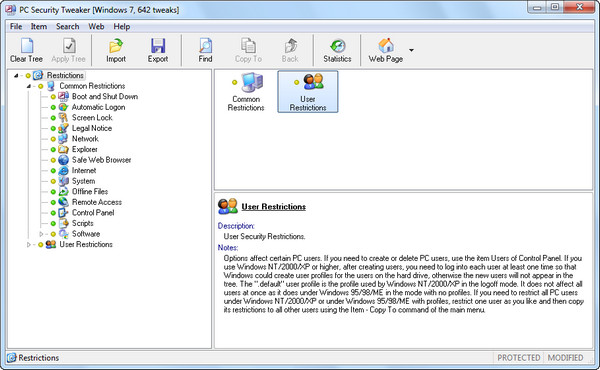Open Common Restrictions thumbnail in right pane
This screenshot has height=370, width=600.
click(x=246, y=92)
